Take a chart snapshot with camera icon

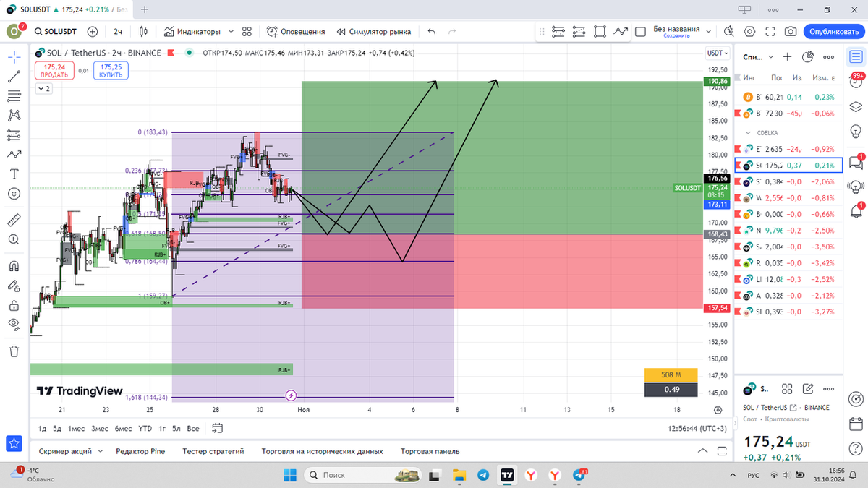791,32
